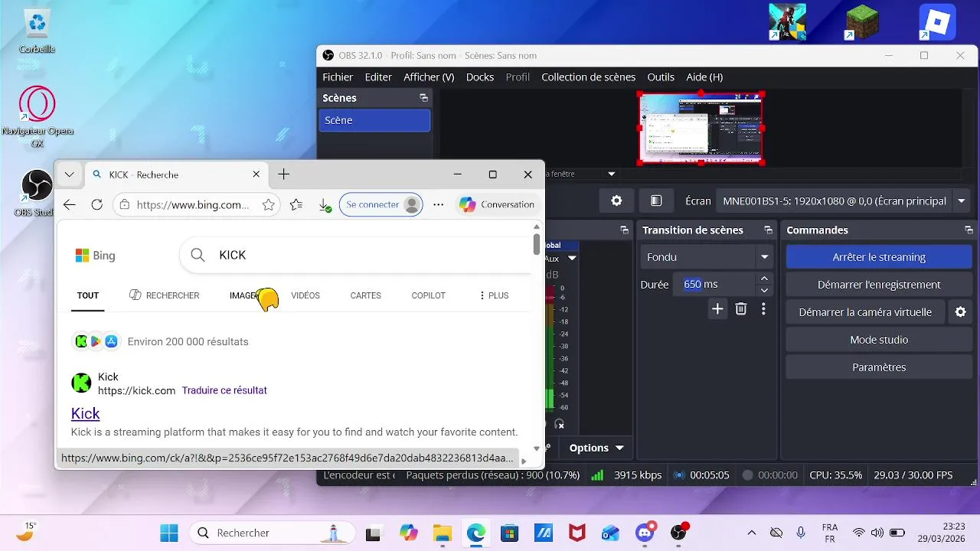Open source filters icon beside the gear in OBS
Screen dimensions: 980x551
656,201
